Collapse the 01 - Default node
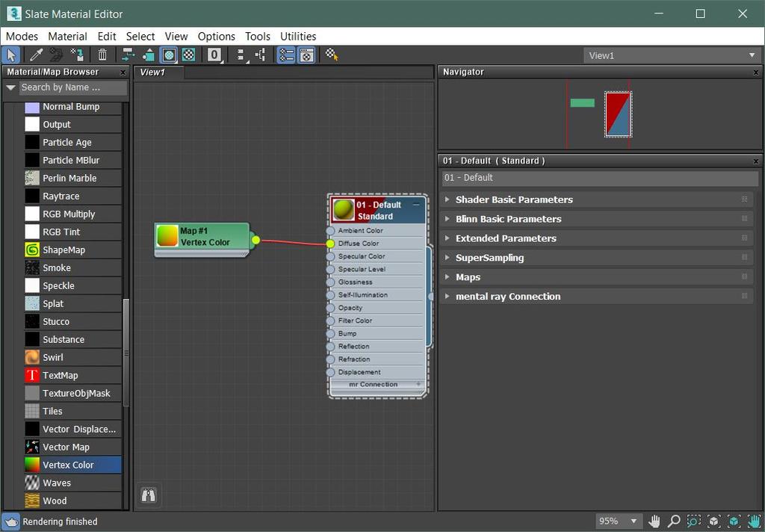765x532 pixels. tap(416, 205)
